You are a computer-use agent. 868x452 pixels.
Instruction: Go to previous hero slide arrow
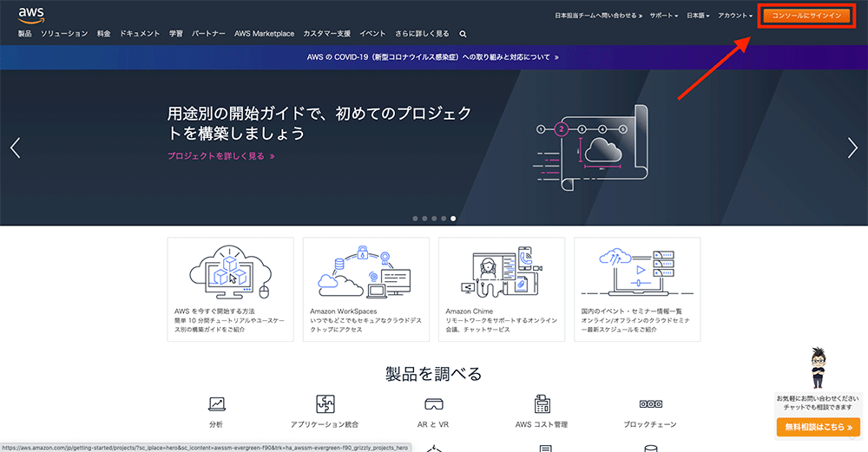(16, 147)
